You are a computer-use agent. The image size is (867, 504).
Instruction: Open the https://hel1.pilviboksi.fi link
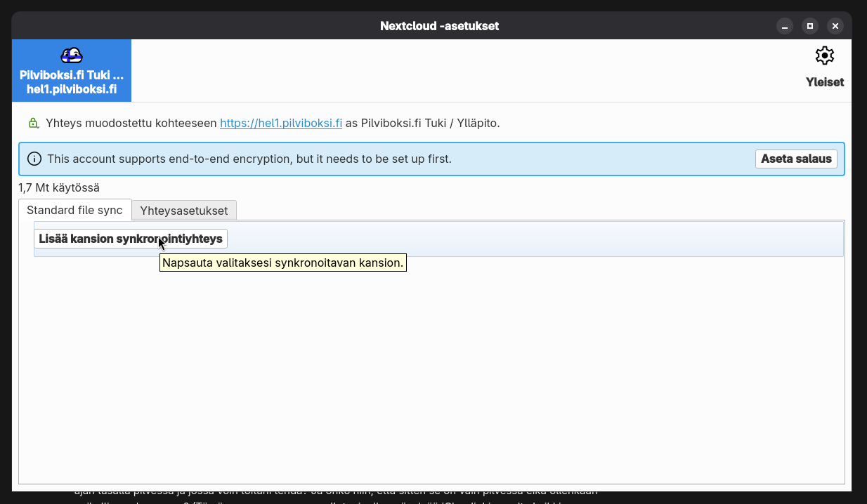[281, 123]
